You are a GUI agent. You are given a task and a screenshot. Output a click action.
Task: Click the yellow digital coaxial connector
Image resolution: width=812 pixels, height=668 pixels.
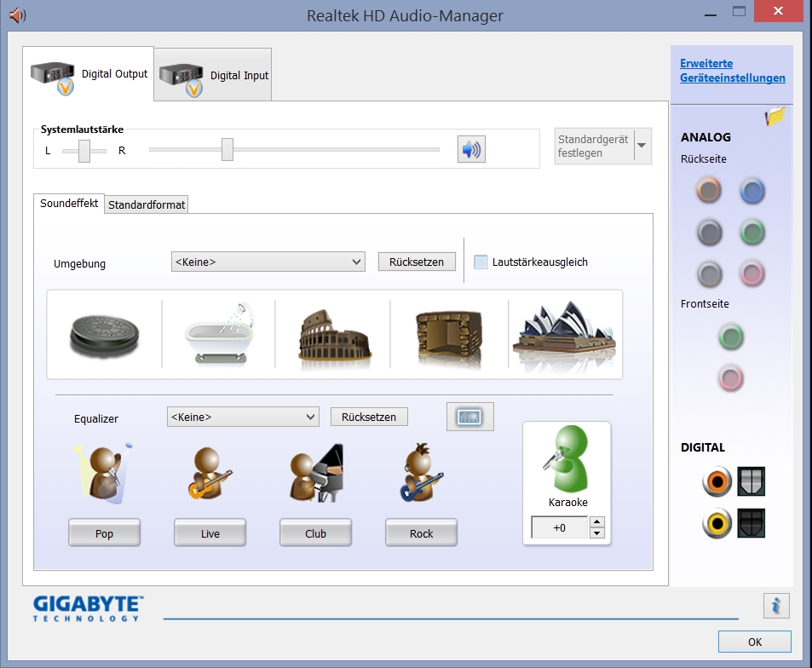click(717, 523)
